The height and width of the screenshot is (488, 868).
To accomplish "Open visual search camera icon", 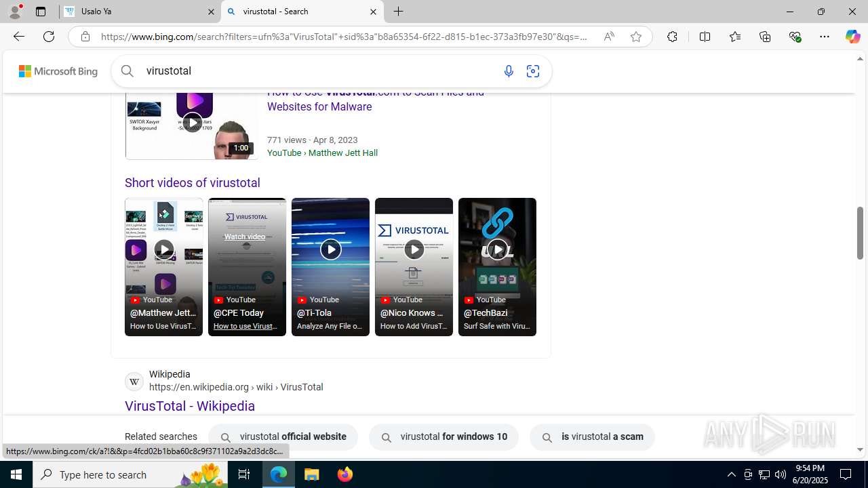I will (533, 71).
